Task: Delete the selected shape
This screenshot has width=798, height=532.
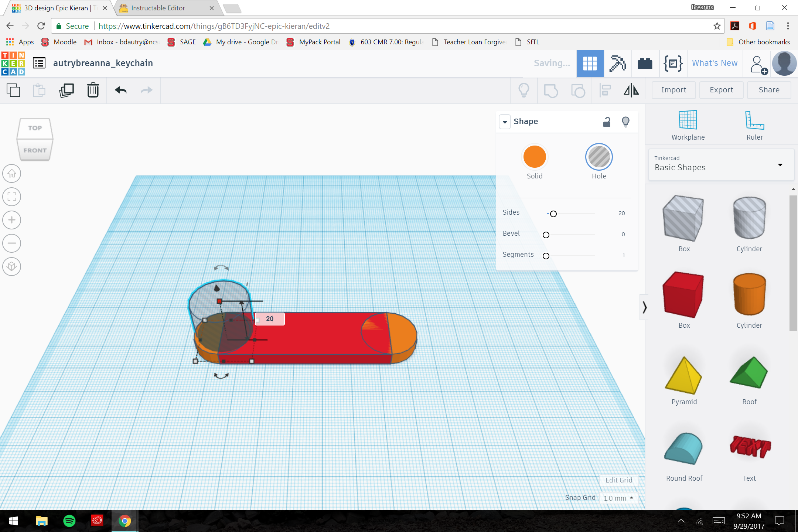Action: tap(92, 90)
